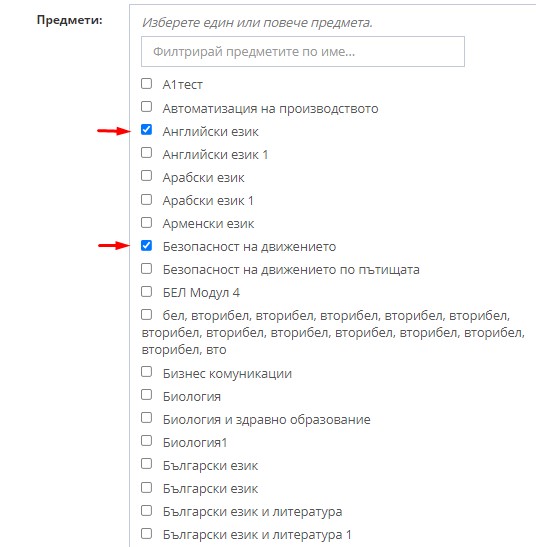
Task: Select the Арменски език checkbox
Action: pyautogui.click(x=147, y=223)
